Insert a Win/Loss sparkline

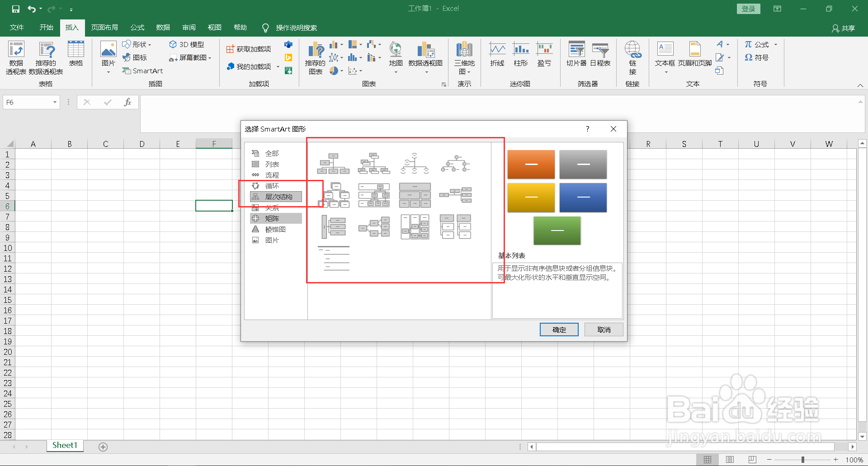544,54
